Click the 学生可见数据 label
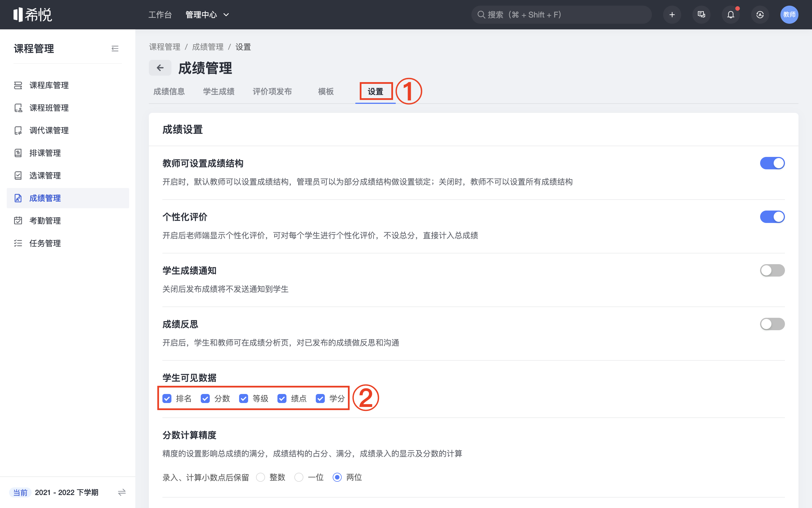The image size is (812, 508). click(x=189, y=378)
